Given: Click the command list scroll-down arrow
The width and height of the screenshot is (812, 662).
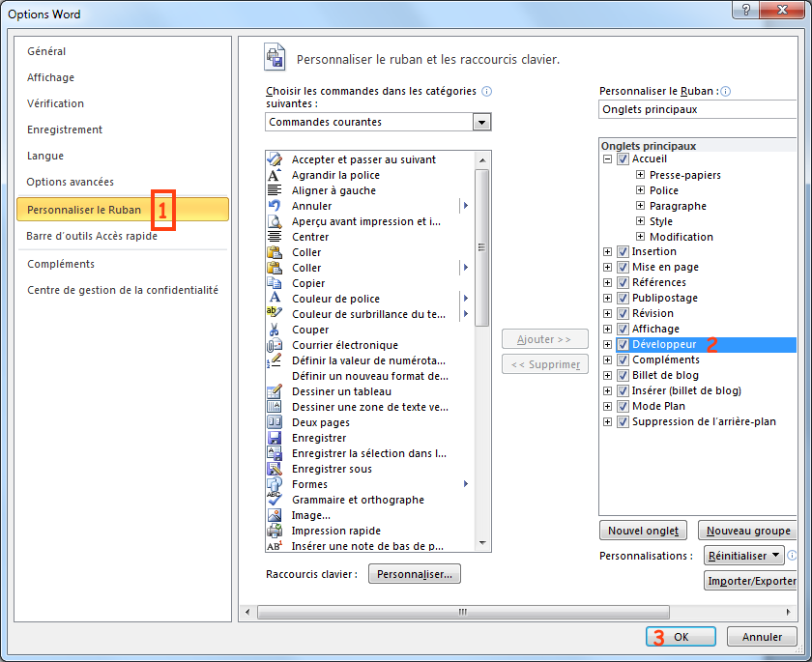Looking at the screenshot, I should pyautogui.click(x=482, y=543).
